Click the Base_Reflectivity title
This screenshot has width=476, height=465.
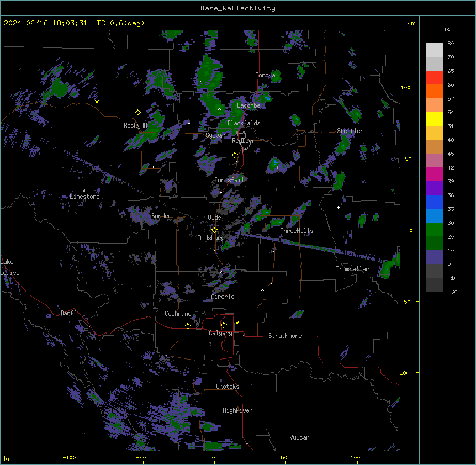coord(238,8)
